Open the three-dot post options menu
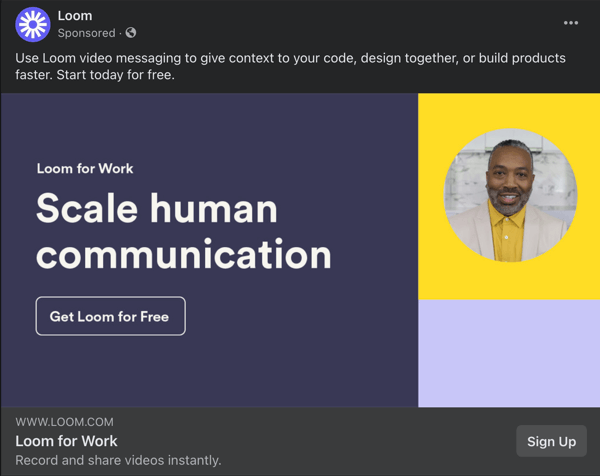 (571, 23)
